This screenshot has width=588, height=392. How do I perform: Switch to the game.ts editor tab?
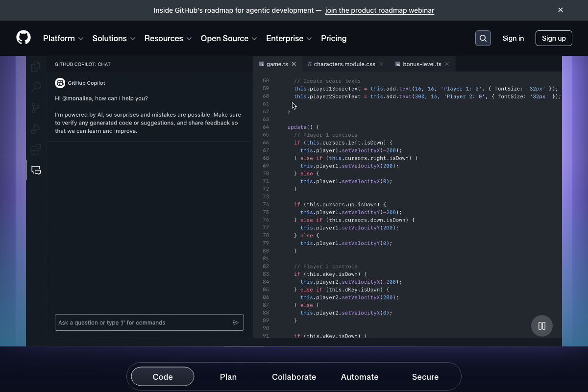277,64
